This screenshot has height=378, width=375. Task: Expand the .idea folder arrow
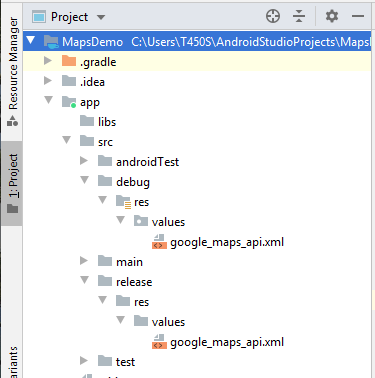click(x=48, y=81)
